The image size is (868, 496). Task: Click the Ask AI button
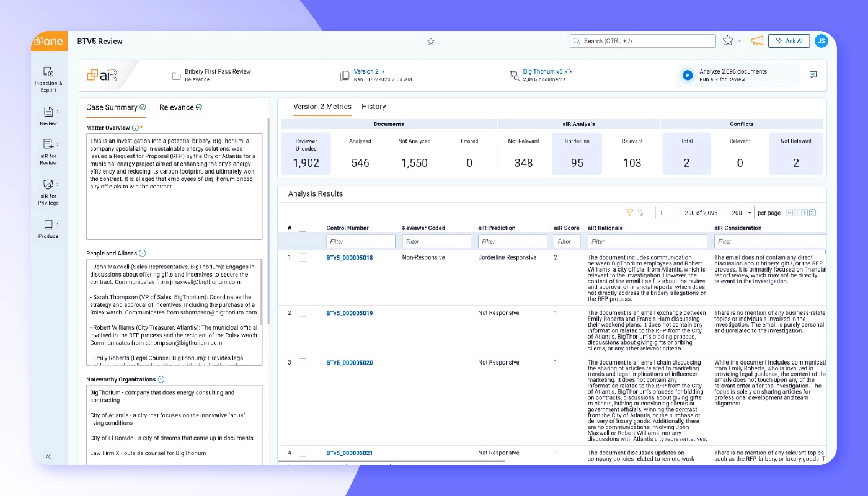pyautogui.click(x=788, y=41)
